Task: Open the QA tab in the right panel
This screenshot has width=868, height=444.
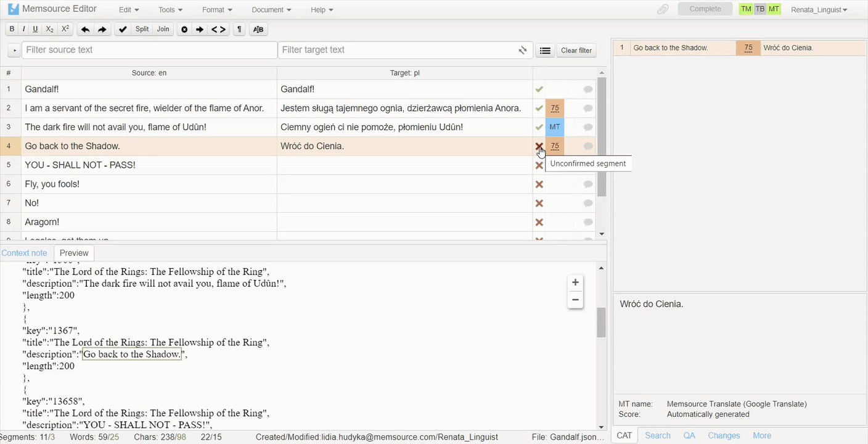Action: tap(689, 435)
